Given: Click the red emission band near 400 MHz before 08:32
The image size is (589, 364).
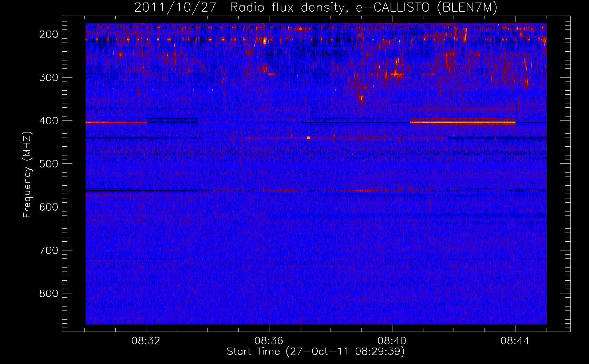Looking at the screenshot, I should point(116,122).
